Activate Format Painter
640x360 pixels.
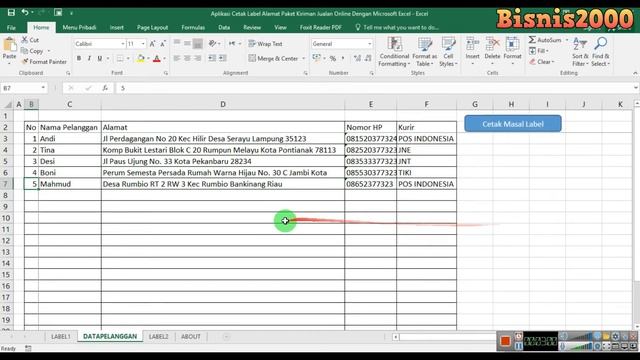[x=44, y=62]
